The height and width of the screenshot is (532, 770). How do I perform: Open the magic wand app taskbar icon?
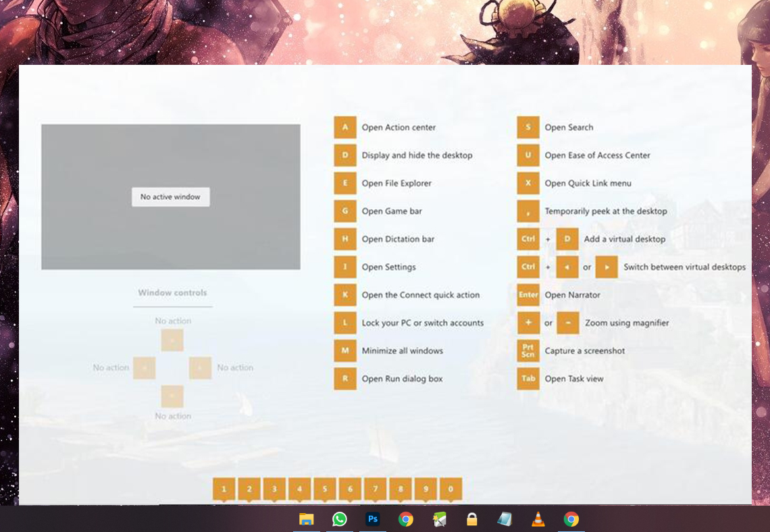pyautogui.click(x=439, y=519)
